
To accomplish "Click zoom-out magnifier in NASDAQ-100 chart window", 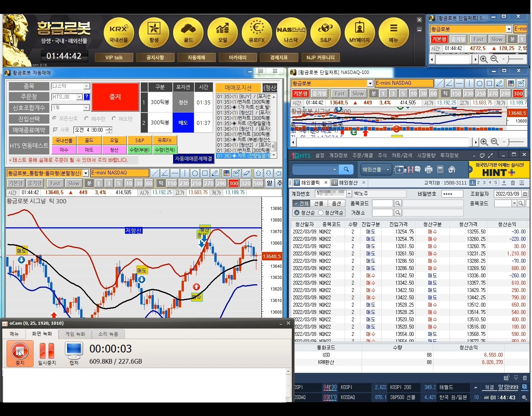I will pyautogui.click(x=495, y=142).
